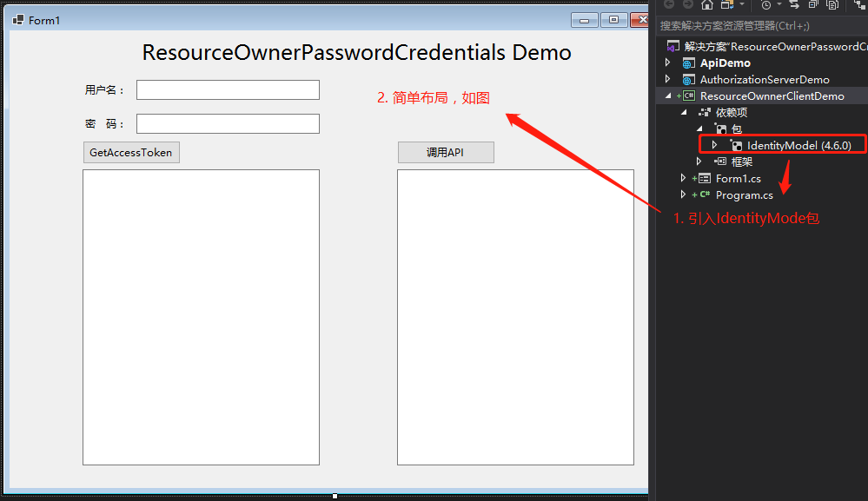Click the class diagram icon at the toolbar's right edge
Image resolution: width=868 pixels, height=501 pixels.
tap(860, 4)
